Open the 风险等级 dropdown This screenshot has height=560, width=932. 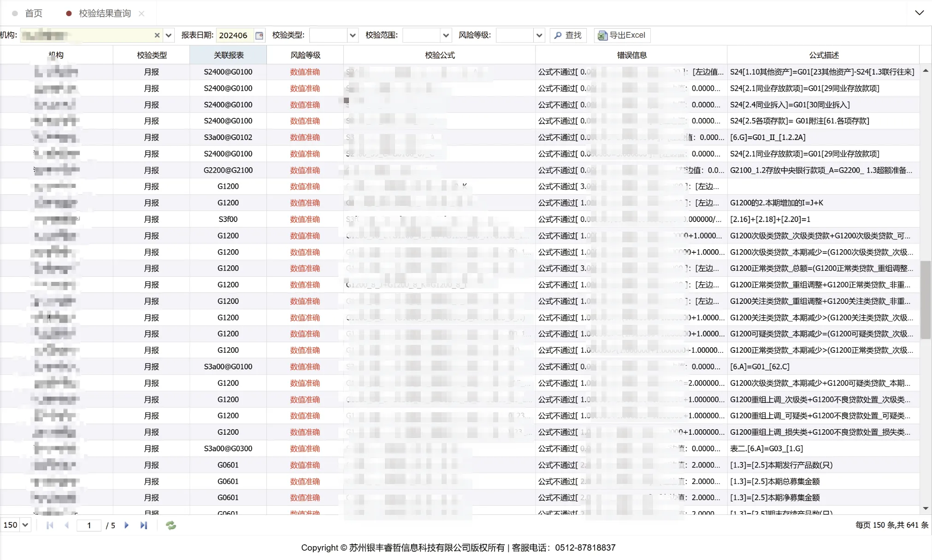[539, 35]
